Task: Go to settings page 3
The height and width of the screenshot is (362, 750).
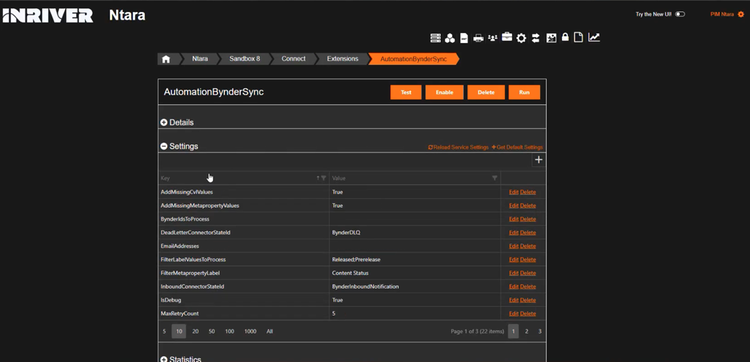Action: tap(540, 331)
